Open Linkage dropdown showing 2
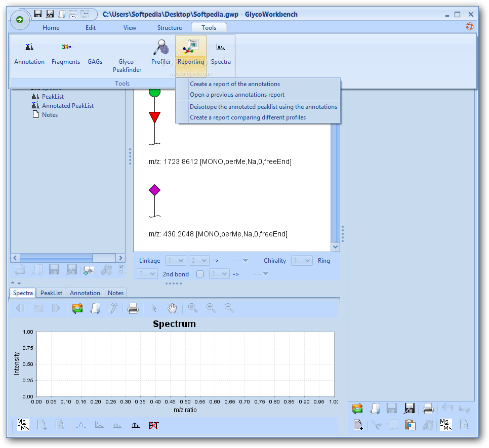The image size is (489, 448). [198, 260]
